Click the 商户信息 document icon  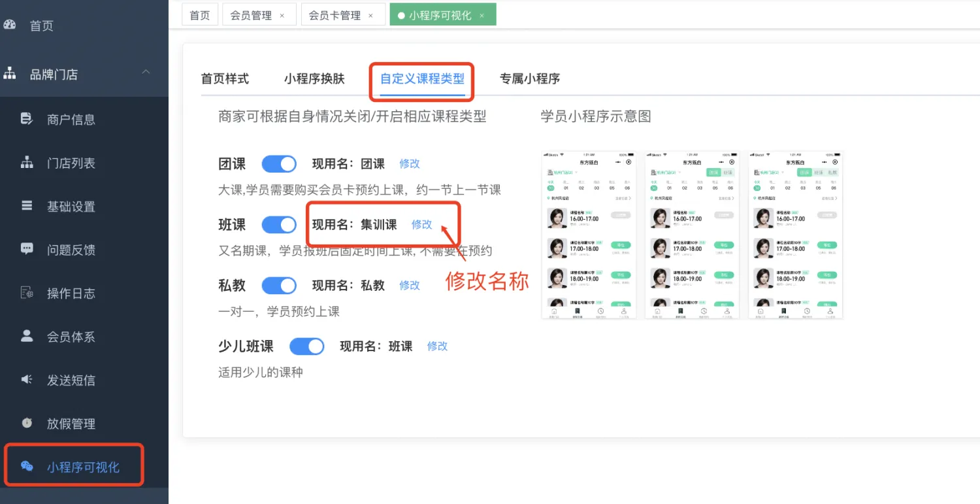27,119
